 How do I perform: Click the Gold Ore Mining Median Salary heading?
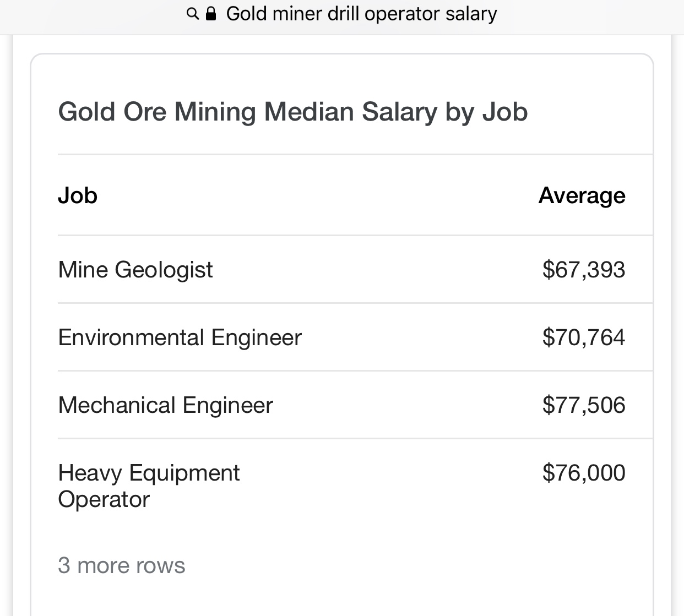[x=293, y=112]
